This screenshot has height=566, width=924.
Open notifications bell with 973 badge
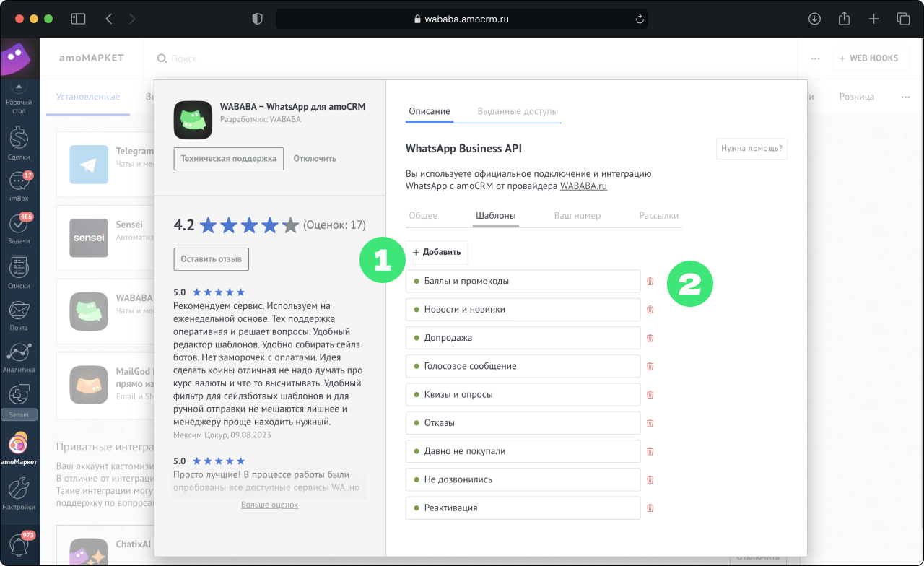click(x=19, y=543)
